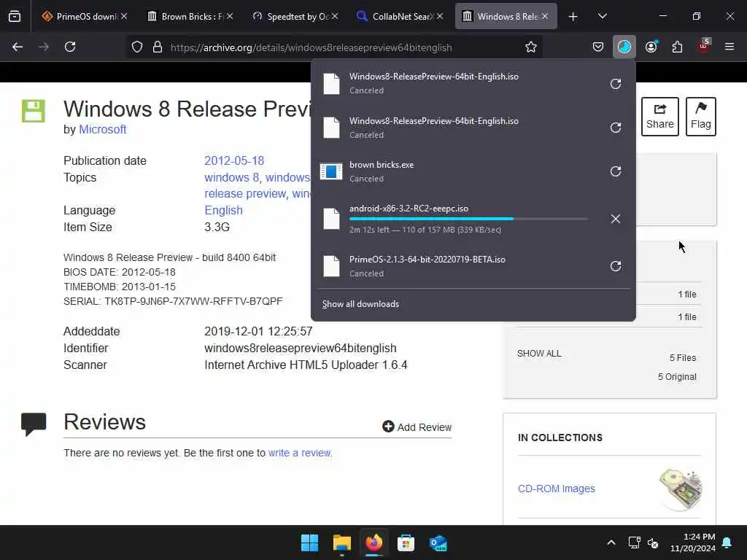The image size is (747, 560).
Task: Click the 5 Original files link
Action: tap(677, 377)
